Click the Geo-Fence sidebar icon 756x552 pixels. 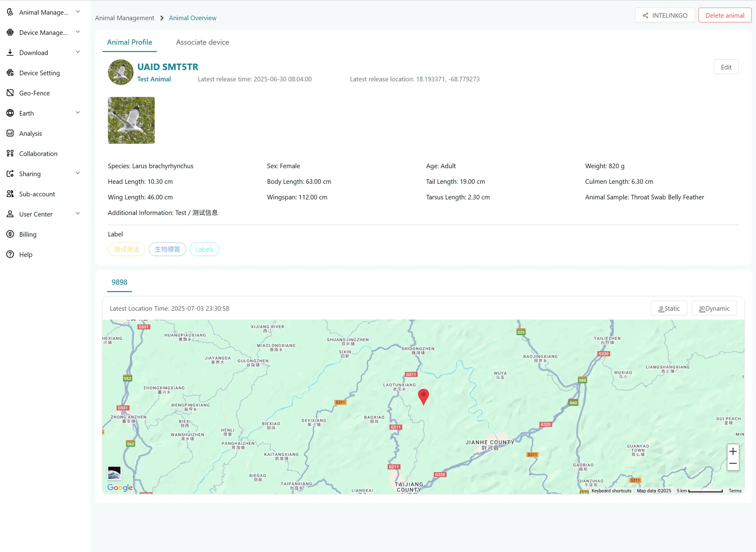[10, 93]
